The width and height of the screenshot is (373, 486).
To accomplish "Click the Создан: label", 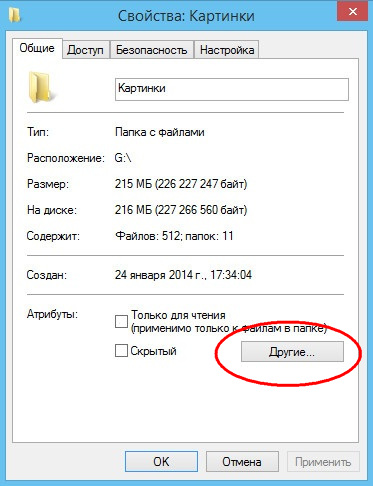I will [x=46, y=275].
